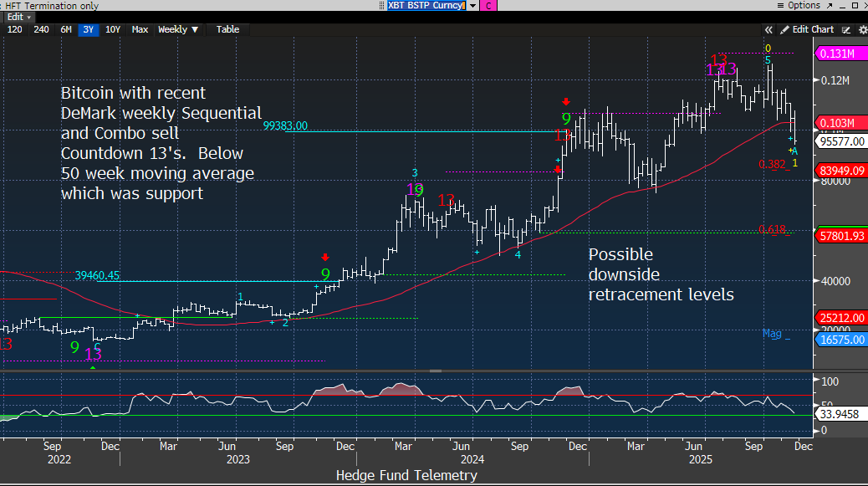The height and width of the screenshot is (486, 868).
Task: Click the annotation note icon near the gear
Action: pos(847,29)
